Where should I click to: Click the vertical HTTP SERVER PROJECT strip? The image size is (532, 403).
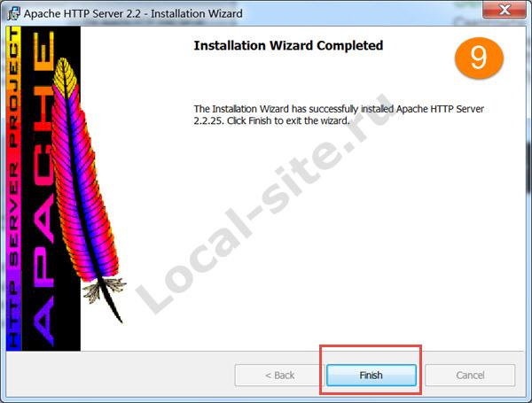(x=13, y=188)
